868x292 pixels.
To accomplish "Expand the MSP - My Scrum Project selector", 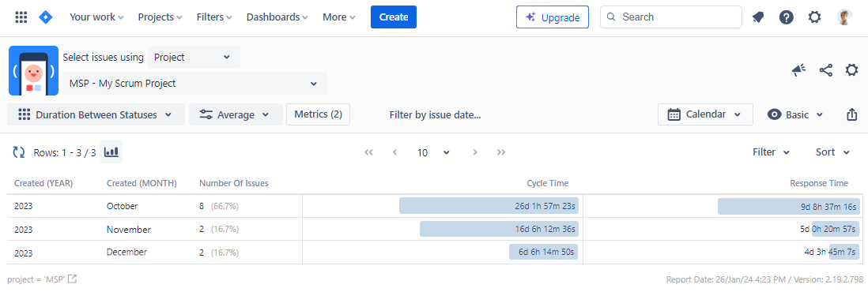I will pos(194,84).
